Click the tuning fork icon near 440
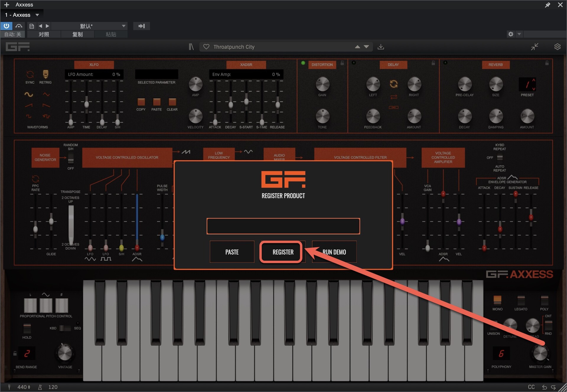Image resolution: width=567 pixels, height=392 pixels. pyautogui.click(x=9, y=387)
